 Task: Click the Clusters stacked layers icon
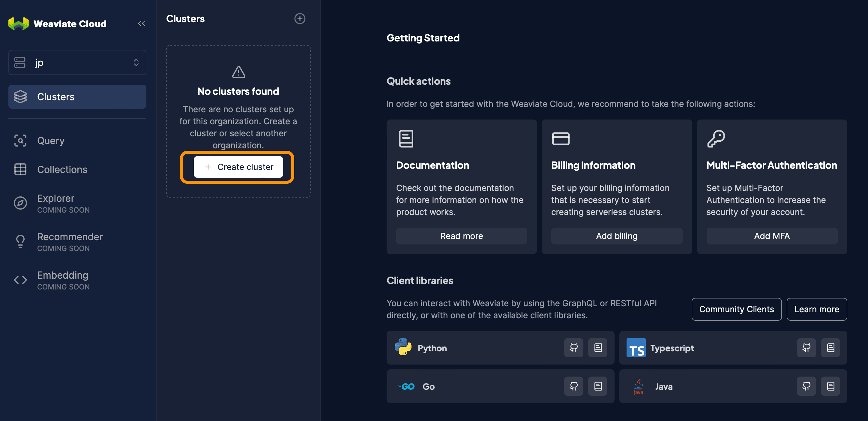[x=20, y=97]
